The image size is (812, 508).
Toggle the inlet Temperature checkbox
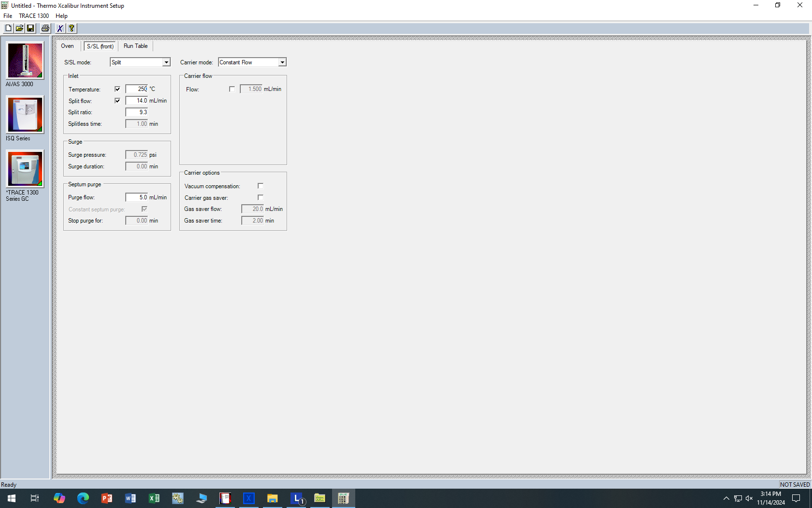[x=117, y=89]
